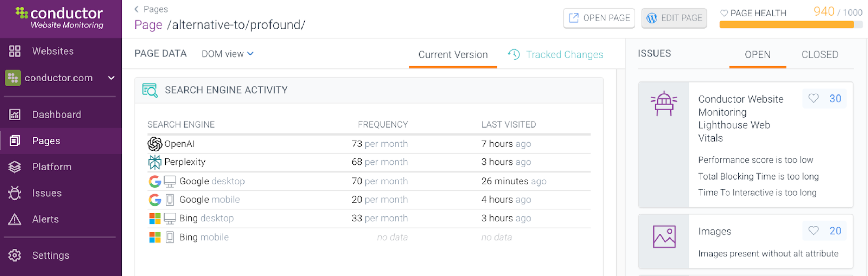Image resolution: width=868 pixels, height=276 pixels.
Task: Show the OPEN issues tab
Action: (757, 55)
